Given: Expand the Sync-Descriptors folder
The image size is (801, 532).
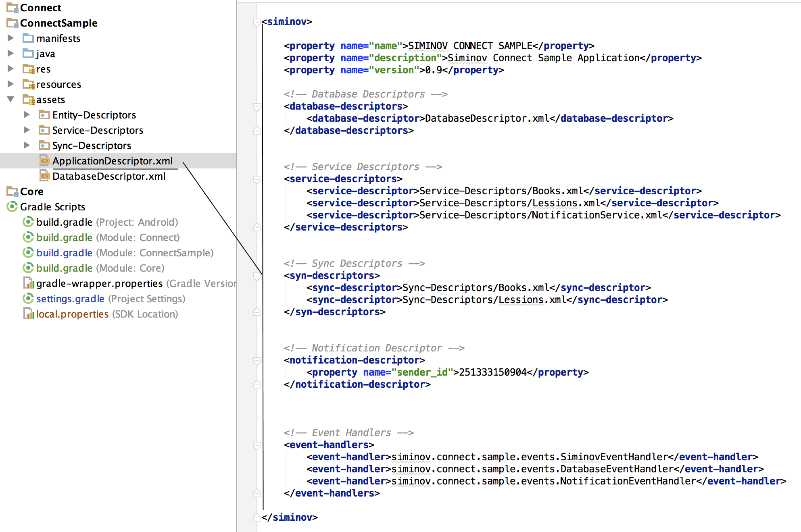Looking at the screenshot, I should [27, 145].
